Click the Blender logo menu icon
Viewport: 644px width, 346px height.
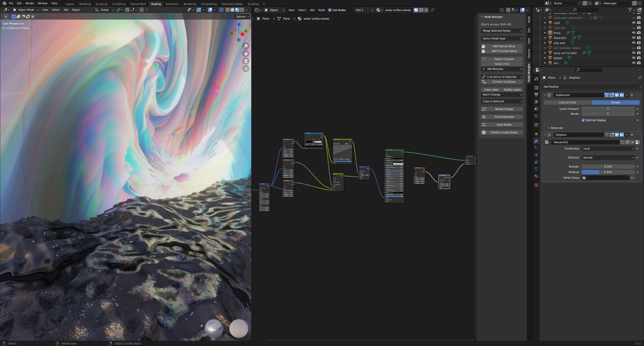click(x=4, y=3)
